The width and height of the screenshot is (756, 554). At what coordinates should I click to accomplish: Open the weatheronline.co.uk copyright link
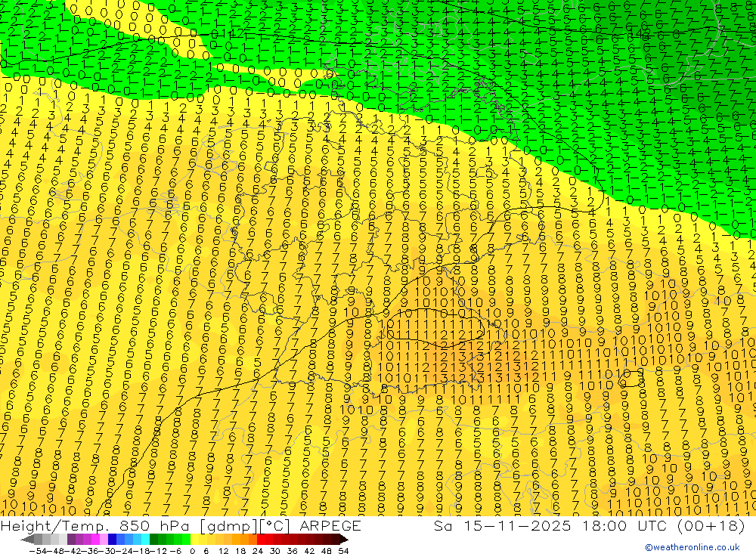[692, 547]
